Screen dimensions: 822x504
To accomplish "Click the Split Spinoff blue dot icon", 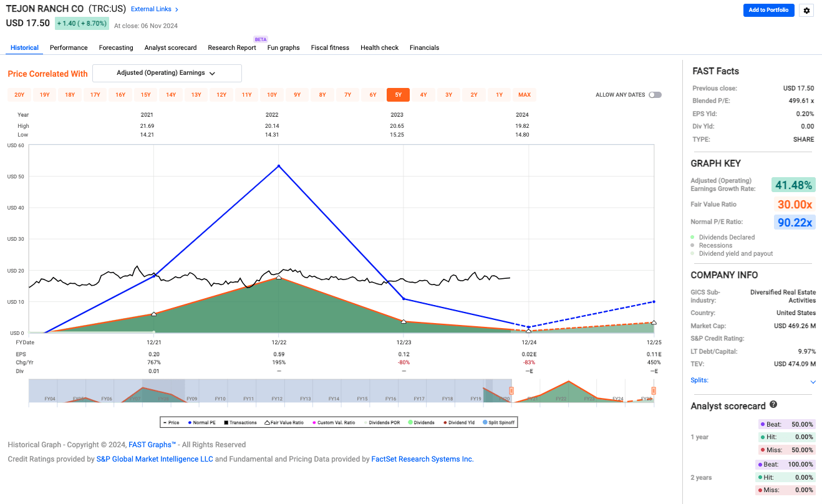I will tap(484, 422).
